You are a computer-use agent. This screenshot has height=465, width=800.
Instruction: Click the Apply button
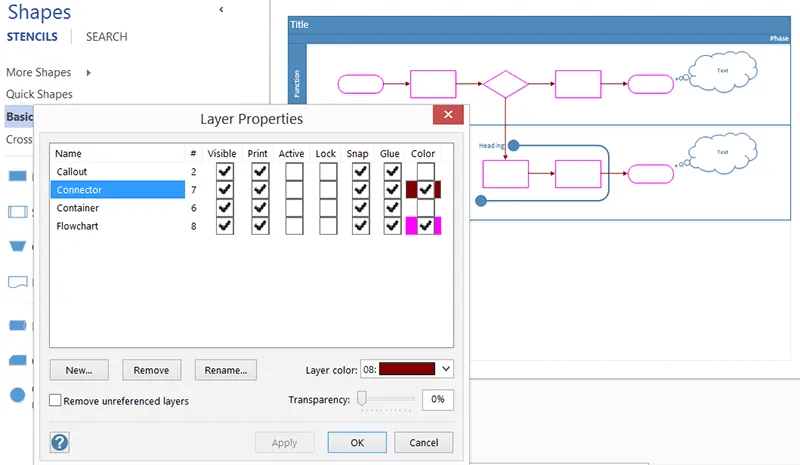(x=284, y=443)
